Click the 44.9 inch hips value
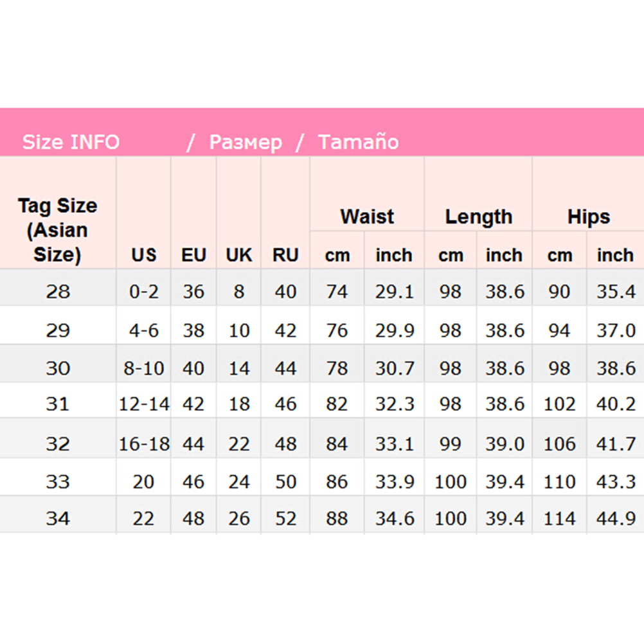 616,518
